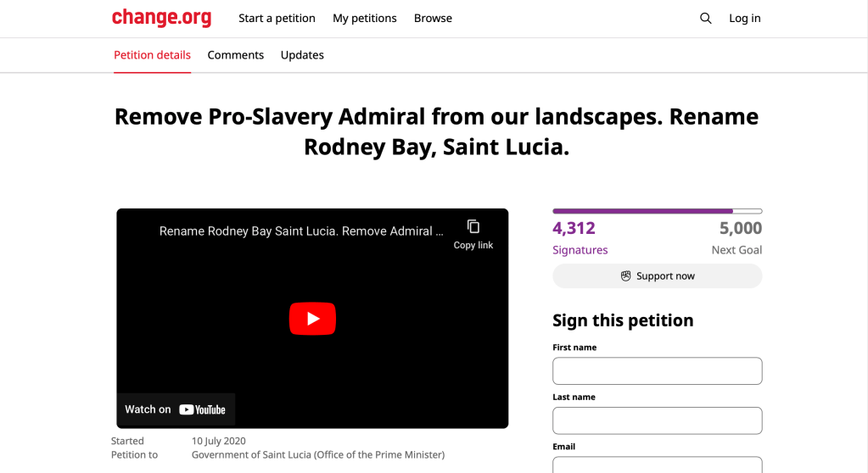Select the Petition details tab
This screenshot has width=868, height=473.
[x=153, y=55]
